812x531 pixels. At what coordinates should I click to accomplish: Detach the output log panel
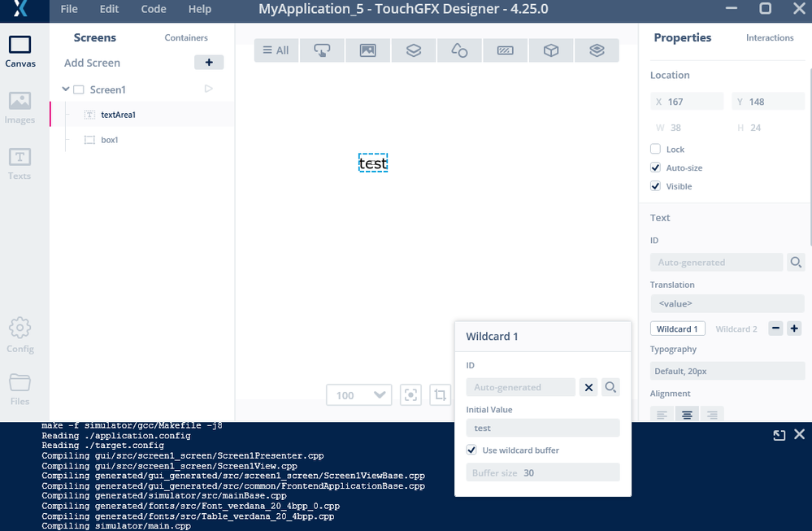pos(779,435)
